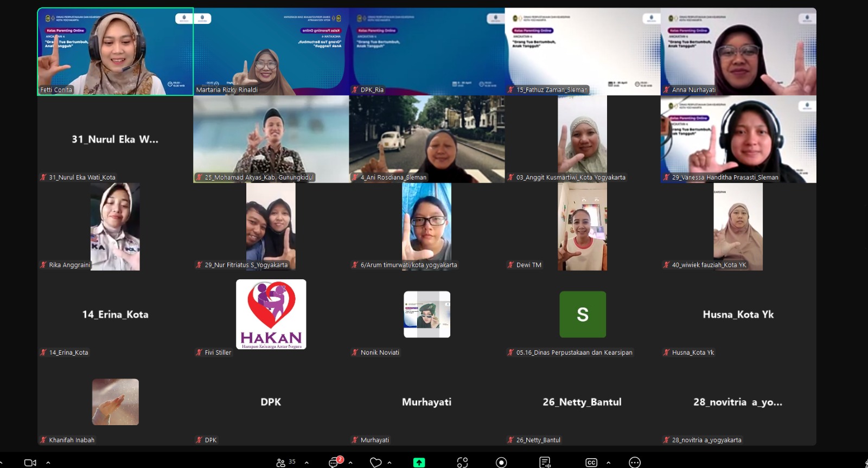Click the green S avatar of Dinas Perpustakaan
The width and height of the screenshot is (868, 468).
[x=583, y=314]
